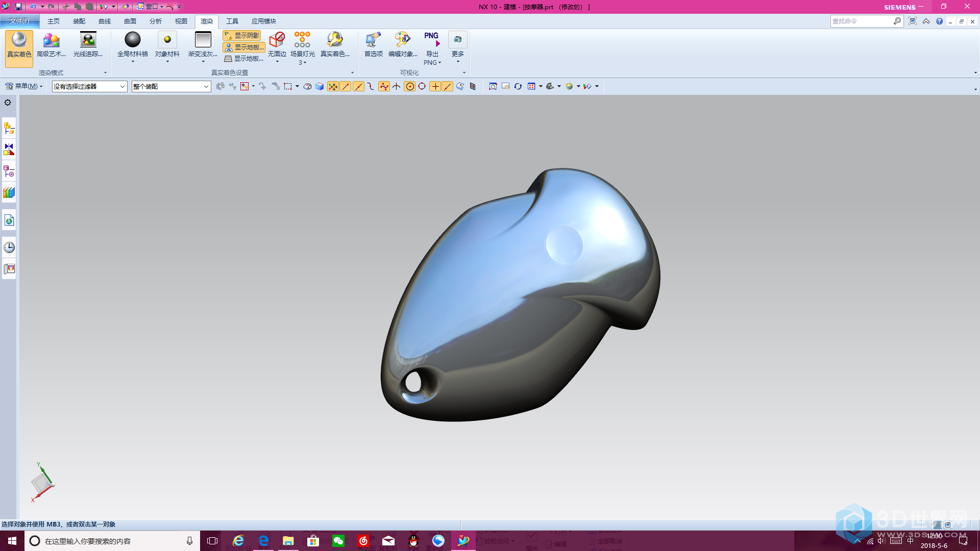Click the Windows taskbar search box
The height and width of the screenshot is (551, 980).
tap(112, 541)
